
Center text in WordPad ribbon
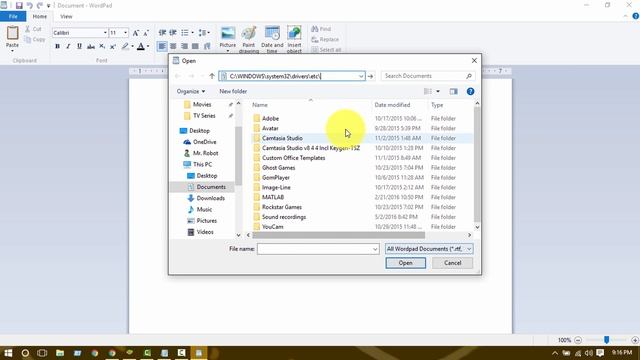173,47
